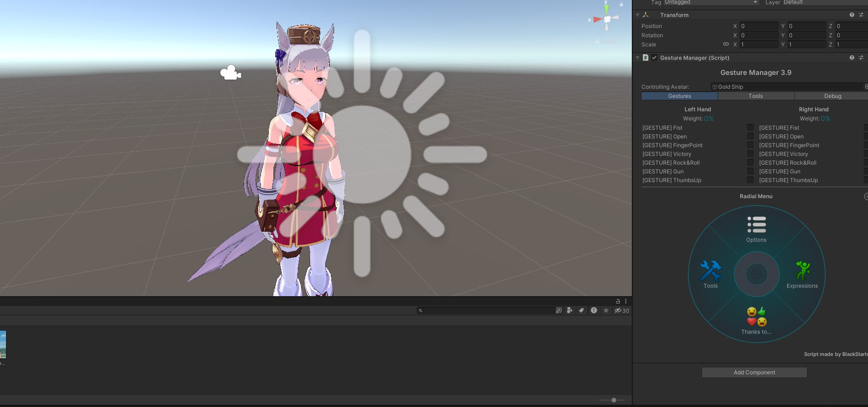Click the Rotation Y input field
Viewport: 868px width, 407px height.
coord(807,35)
